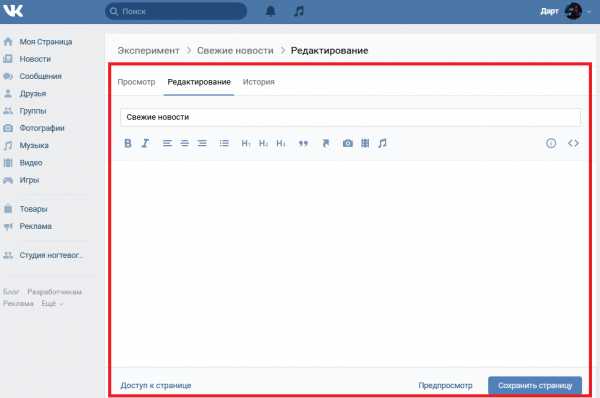Image resolution: width=600 pixels, height=398 pixels.
Task: Focus the Поиск search field
Action: click(176, 11)
